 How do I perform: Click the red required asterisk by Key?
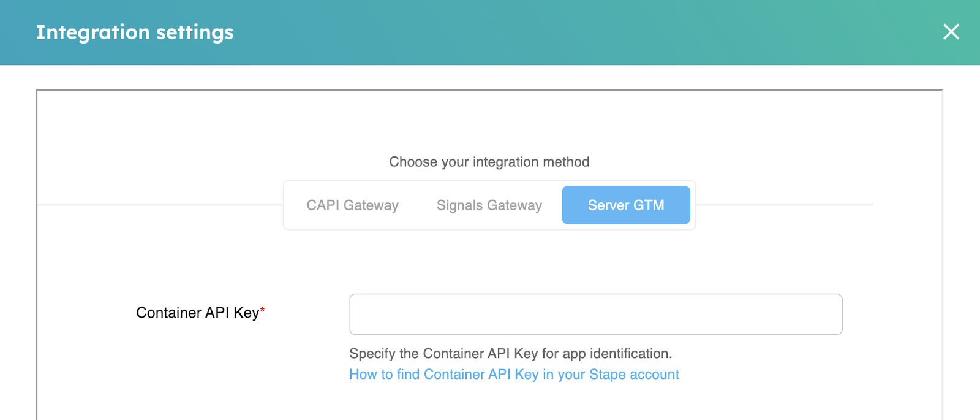[x=262, y=310]
